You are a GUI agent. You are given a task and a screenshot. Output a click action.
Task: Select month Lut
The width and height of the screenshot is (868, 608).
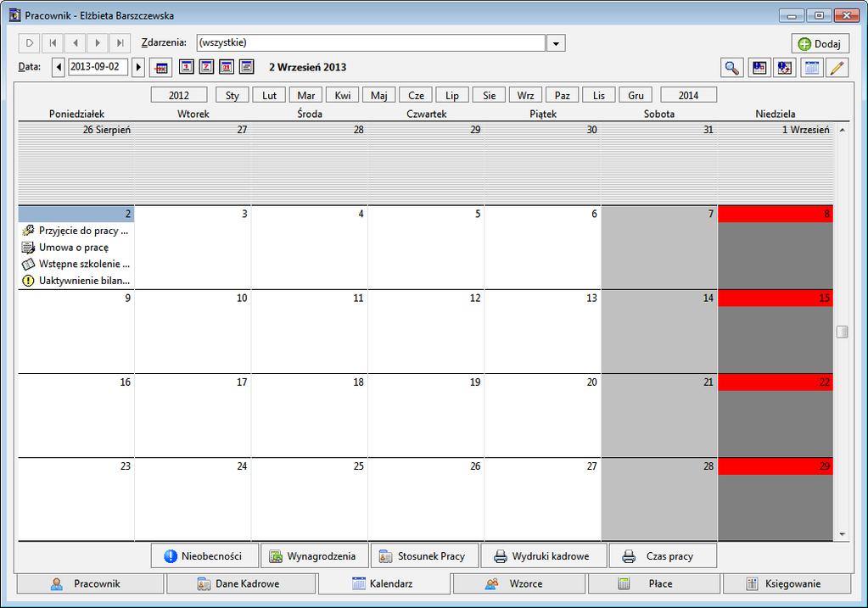269,95
